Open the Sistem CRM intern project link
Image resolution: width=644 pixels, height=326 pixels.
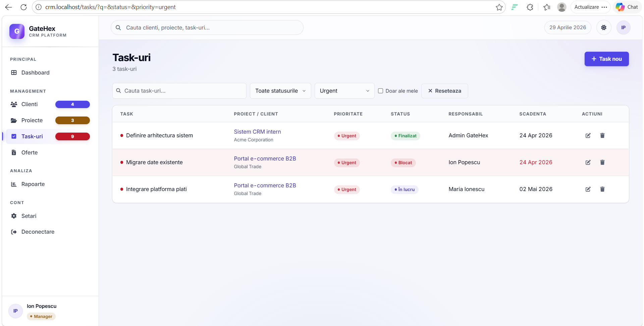[257, 132]
